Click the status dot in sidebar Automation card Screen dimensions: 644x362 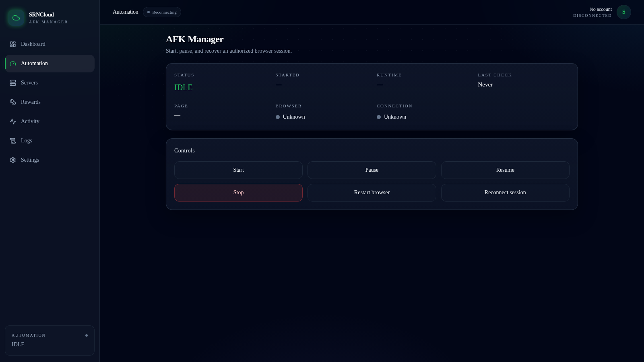click(87, 335)
